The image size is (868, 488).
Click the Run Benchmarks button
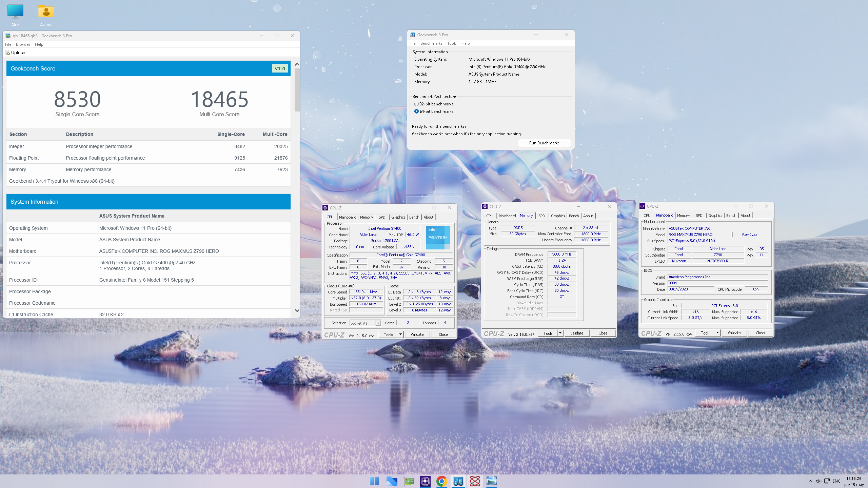pyautogui.click(x=544, y=143)
